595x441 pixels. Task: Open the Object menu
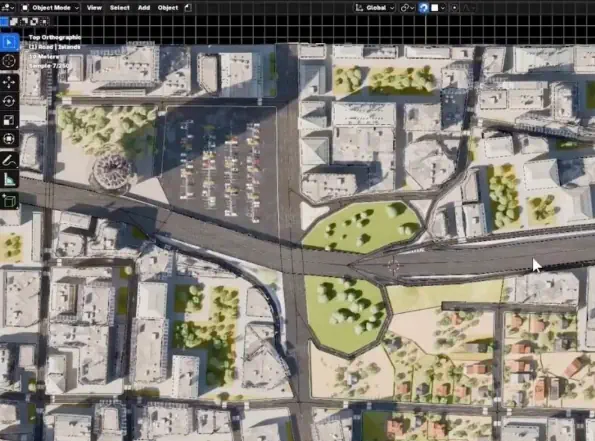pos(168,8)
